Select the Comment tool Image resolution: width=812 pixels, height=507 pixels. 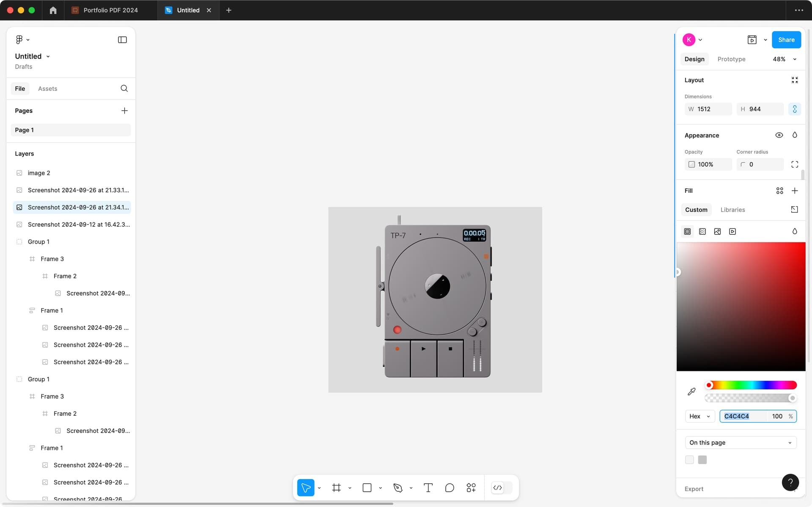450,488
